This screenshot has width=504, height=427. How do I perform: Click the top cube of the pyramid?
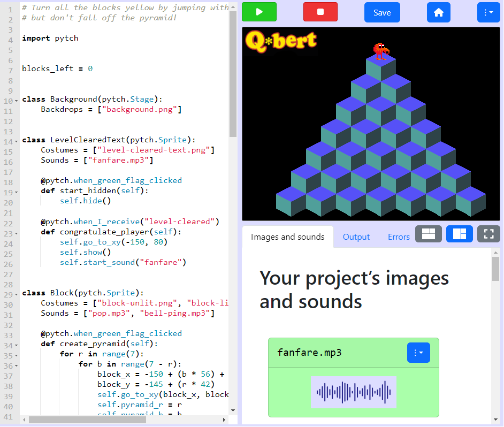tap(381, 68)
